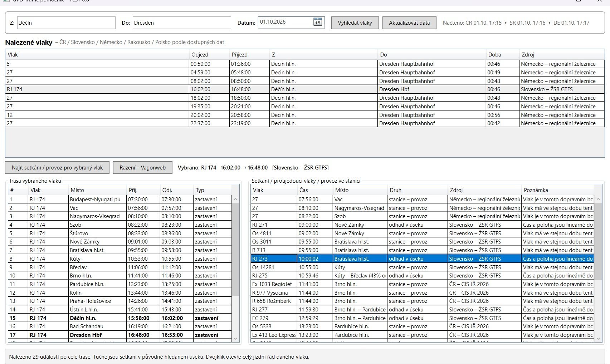Focus the Do destination field containing Dresden
Image resolution: width=610 pixels, height=364 pixels.
point(182,23)
